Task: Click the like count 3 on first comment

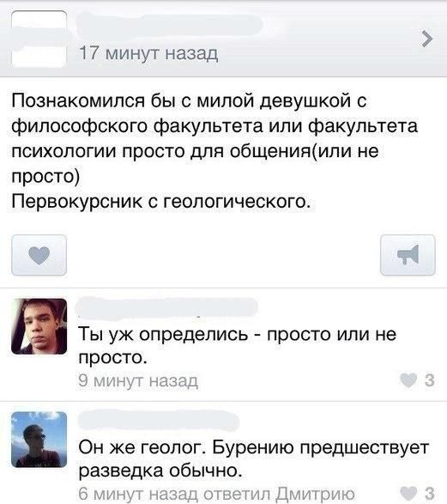Action: click(430, 380)
